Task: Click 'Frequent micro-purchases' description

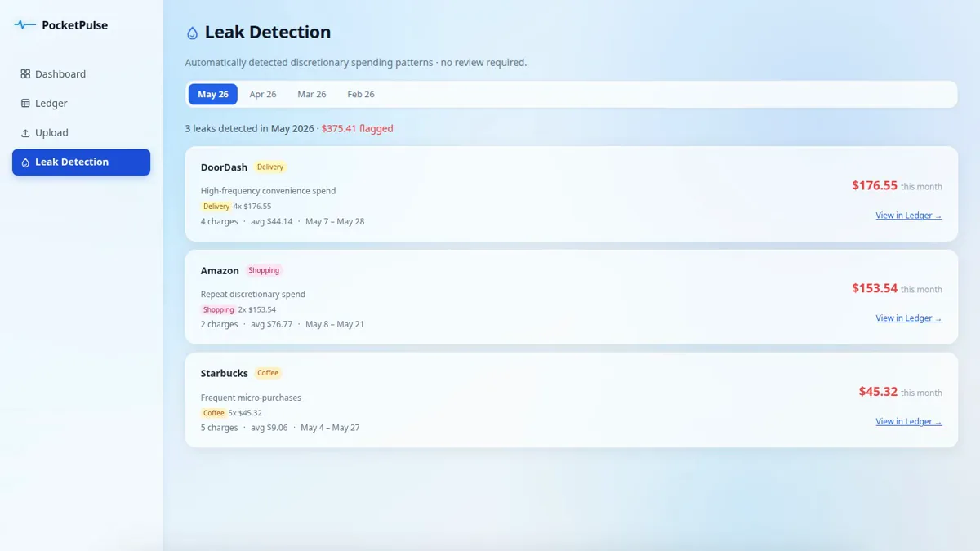Action: (251, 398)
